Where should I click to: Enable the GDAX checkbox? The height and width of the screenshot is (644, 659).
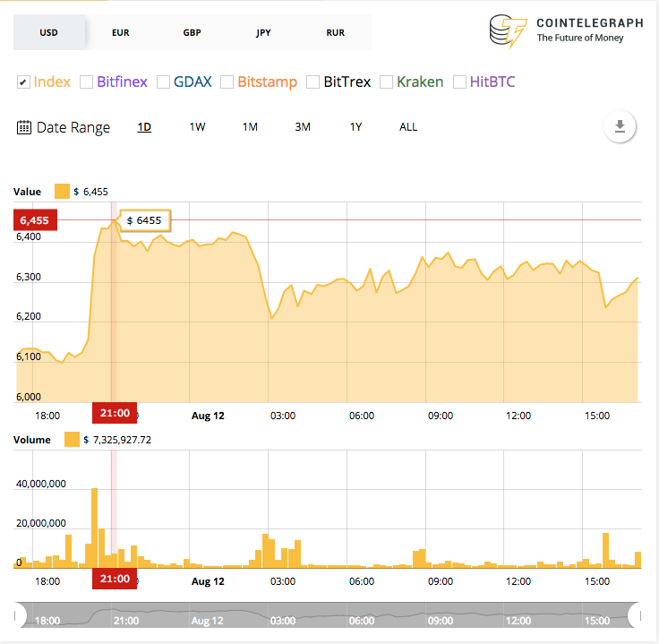163,82
